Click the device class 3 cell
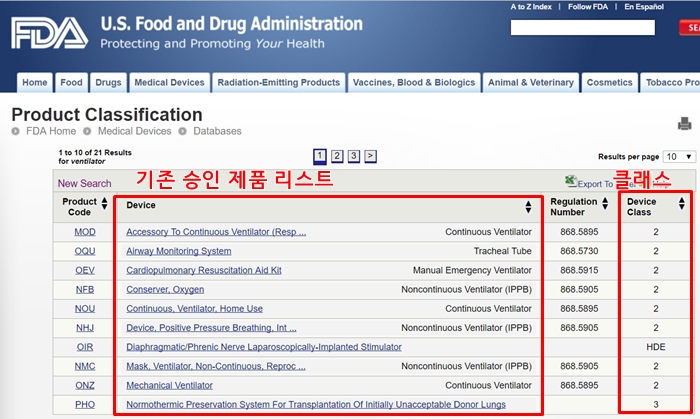 point(655,405)
